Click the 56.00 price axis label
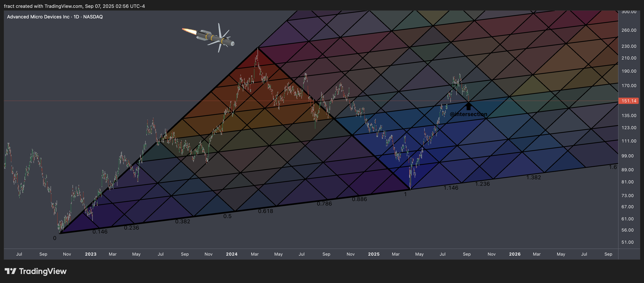644x283 pixels. (x=628, y=230)
